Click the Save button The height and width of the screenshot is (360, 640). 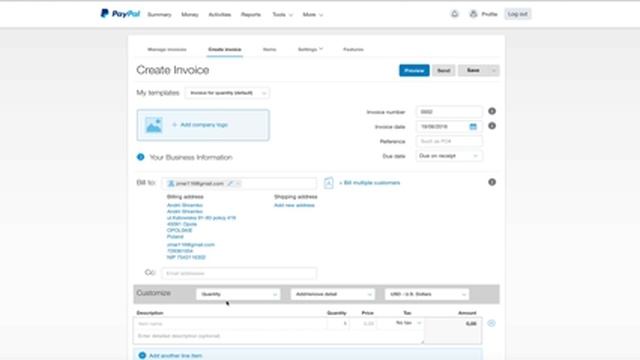(473, 71)
